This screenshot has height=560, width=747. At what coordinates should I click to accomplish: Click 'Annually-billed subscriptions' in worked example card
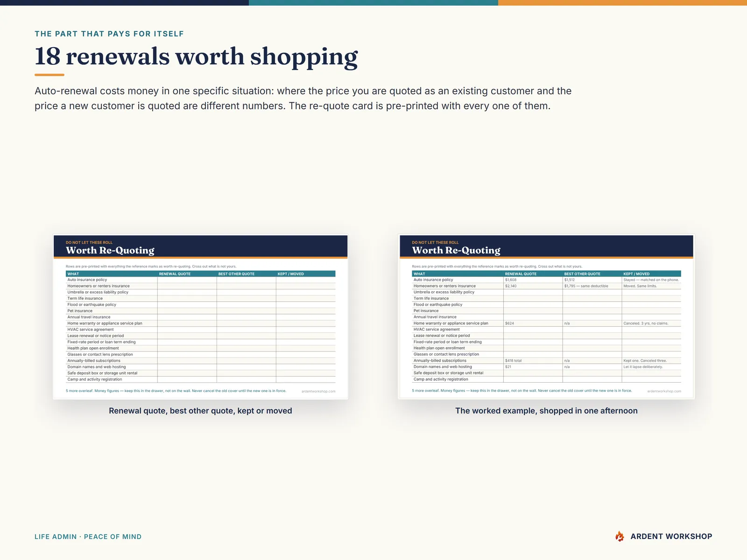click(x=440, y=361)
